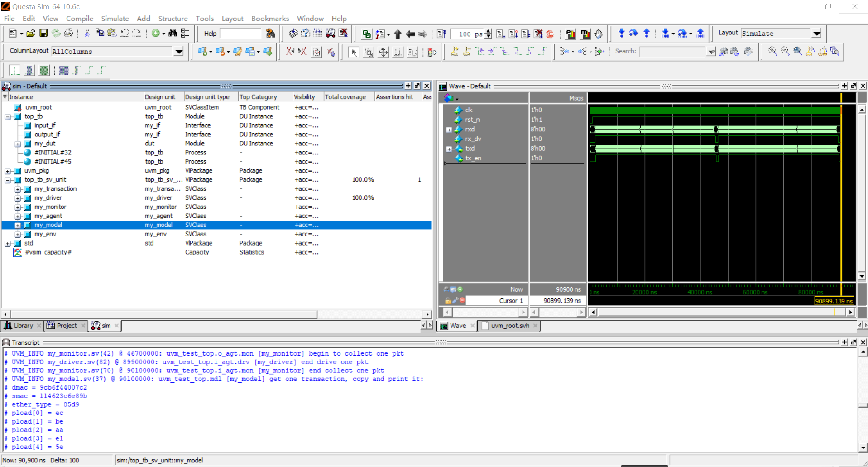
Task: Click the Insert Cursor icon in wave toolbar
Action: click(454, 52)
